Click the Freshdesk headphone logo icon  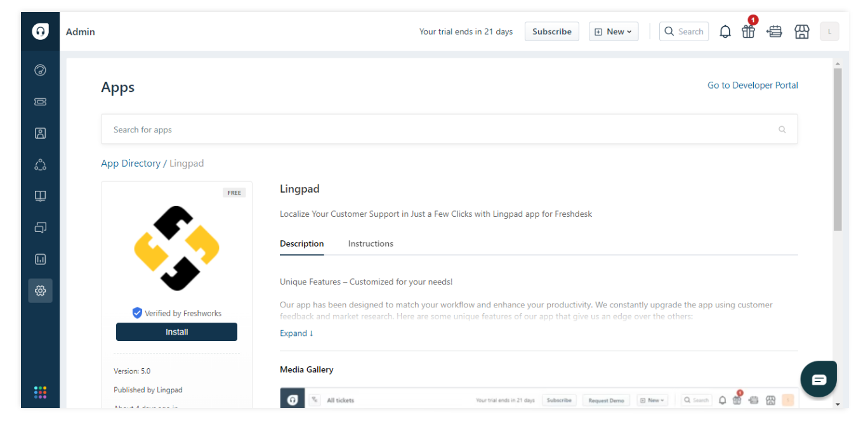(40, 32)
